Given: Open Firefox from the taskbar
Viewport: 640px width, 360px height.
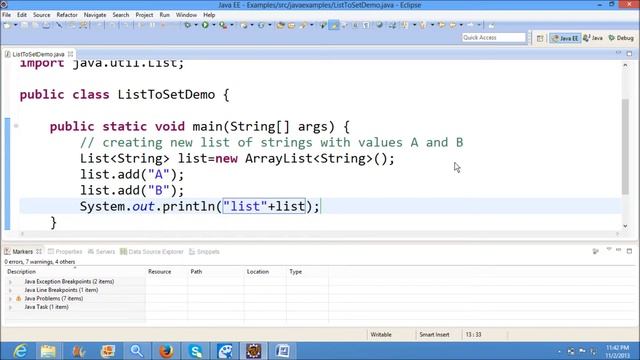Looking at the screenshot, I should [166, 351].
